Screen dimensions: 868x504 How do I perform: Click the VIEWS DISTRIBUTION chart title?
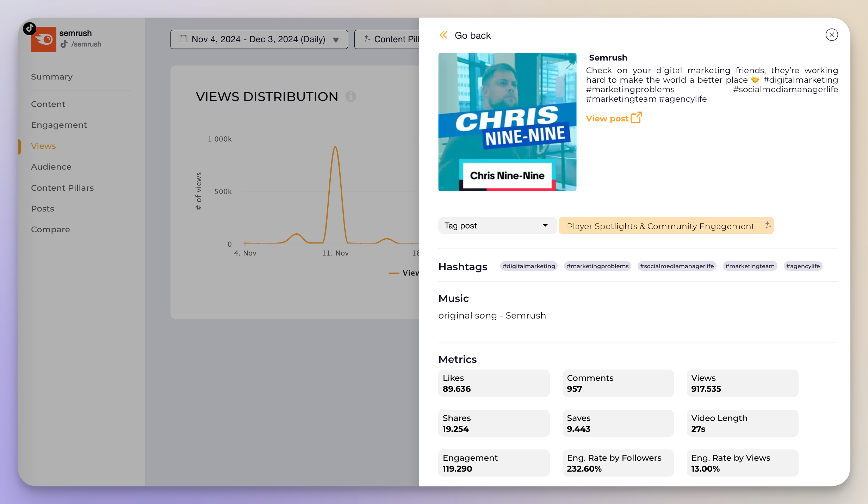[x=267, y=96]
